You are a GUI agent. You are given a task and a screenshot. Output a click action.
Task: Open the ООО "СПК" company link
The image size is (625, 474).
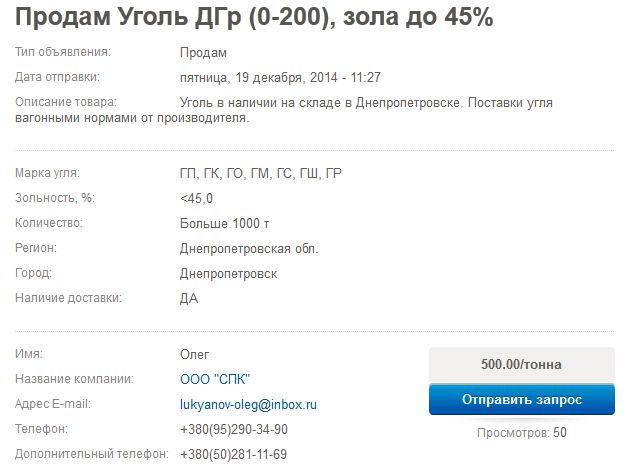tap(215, 379)
